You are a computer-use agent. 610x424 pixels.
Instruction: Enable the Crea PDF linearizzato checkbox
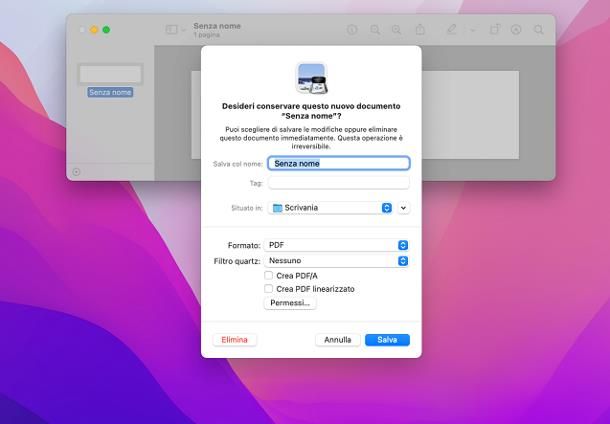tap(268, 289)
